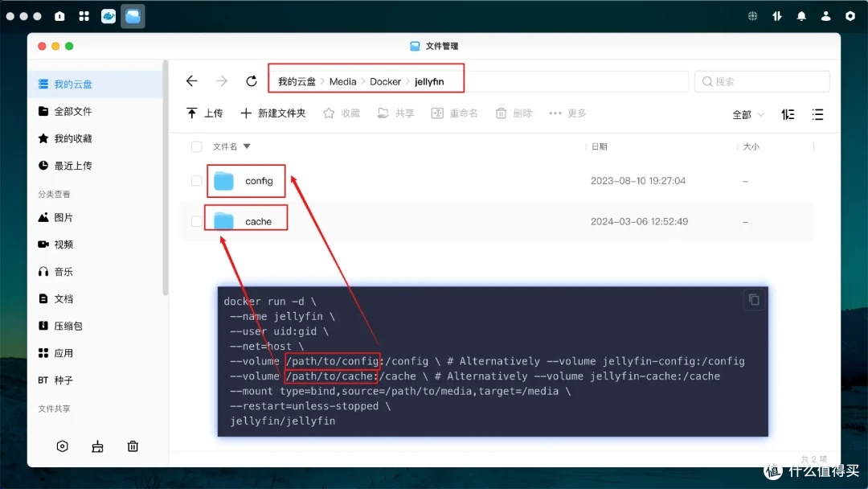
Task: Select 我的云盘 in sidebar
Action: point(96,84)
